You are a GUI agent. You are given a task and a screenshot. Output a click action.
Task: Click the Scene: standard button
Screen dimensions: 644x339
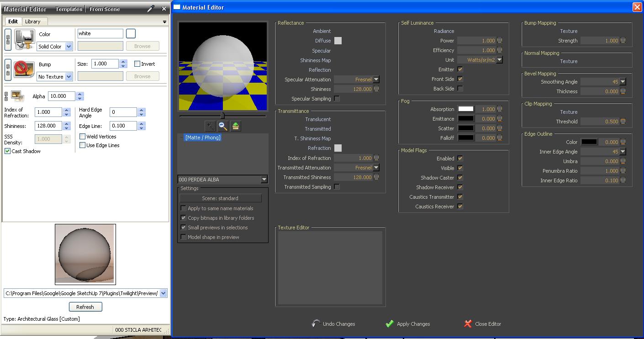[x=220, y=198]
